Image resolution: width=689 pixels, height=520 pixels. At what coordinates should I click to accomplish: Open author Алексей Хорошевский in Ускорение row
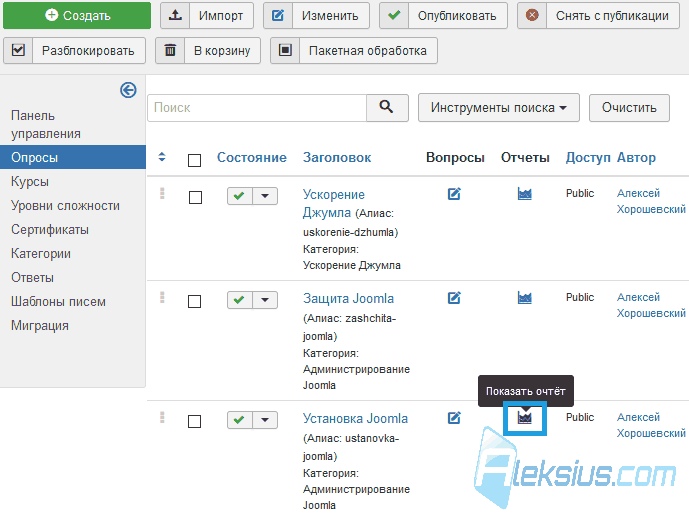tap(651, 201)
